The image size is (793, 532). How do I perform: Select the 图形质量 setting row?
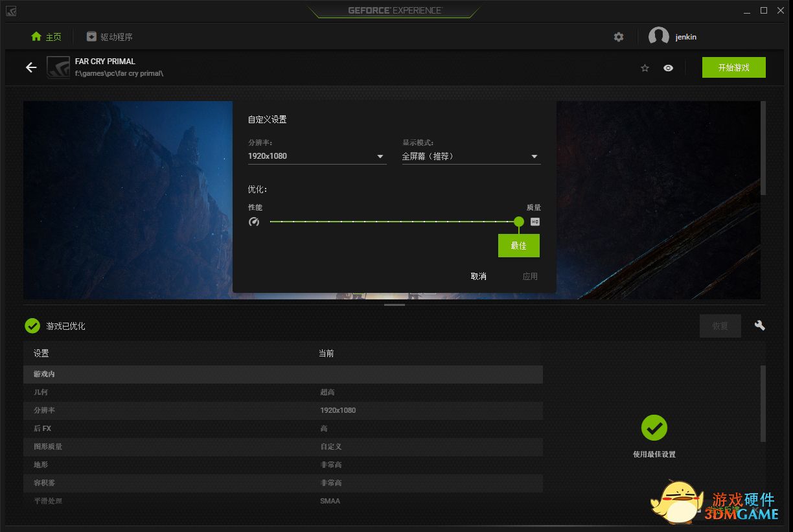point(283,446)
